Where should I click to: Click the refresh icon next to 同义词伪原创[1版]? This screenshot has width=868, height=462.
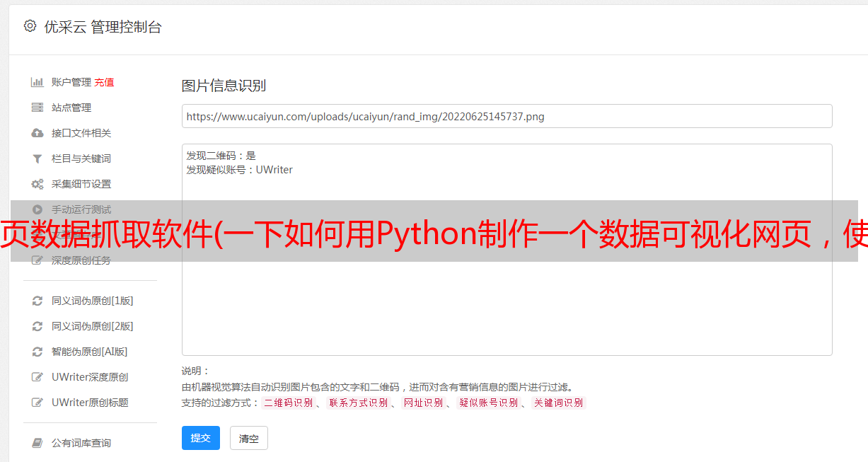click(37, 301)
